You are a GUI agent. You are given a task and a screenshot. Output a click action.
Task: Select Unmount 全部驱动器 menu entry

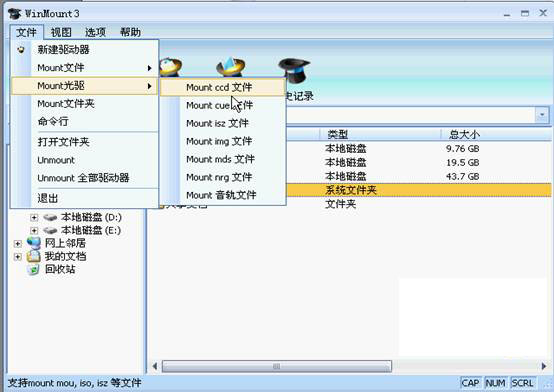point(84,178)
